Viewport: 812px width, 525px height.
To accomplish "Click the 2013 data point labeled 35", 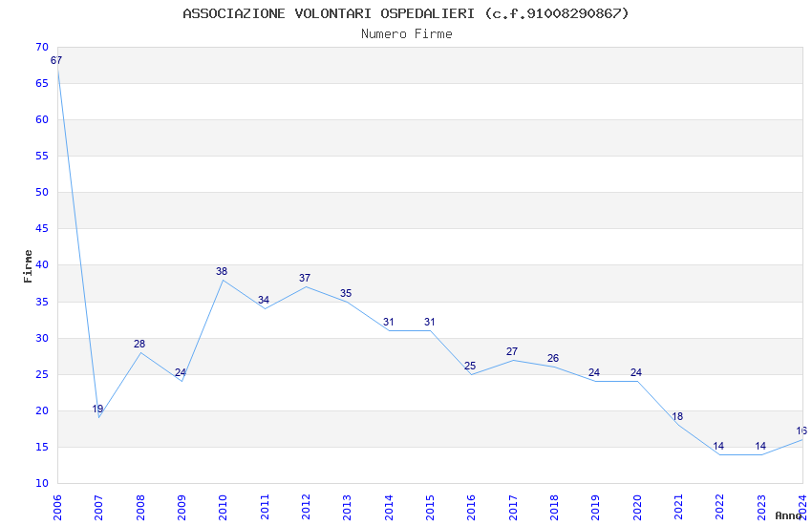I will (346, 293).
